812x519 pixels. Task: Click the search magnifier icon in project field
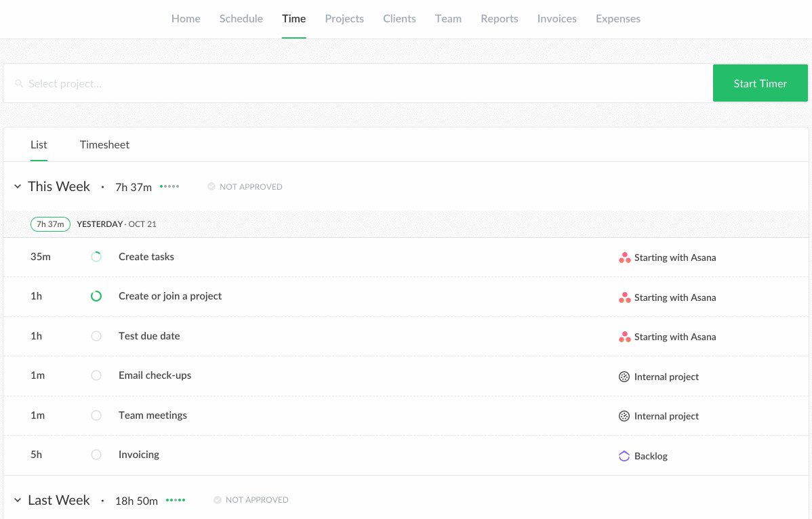[x=19, y=83]
